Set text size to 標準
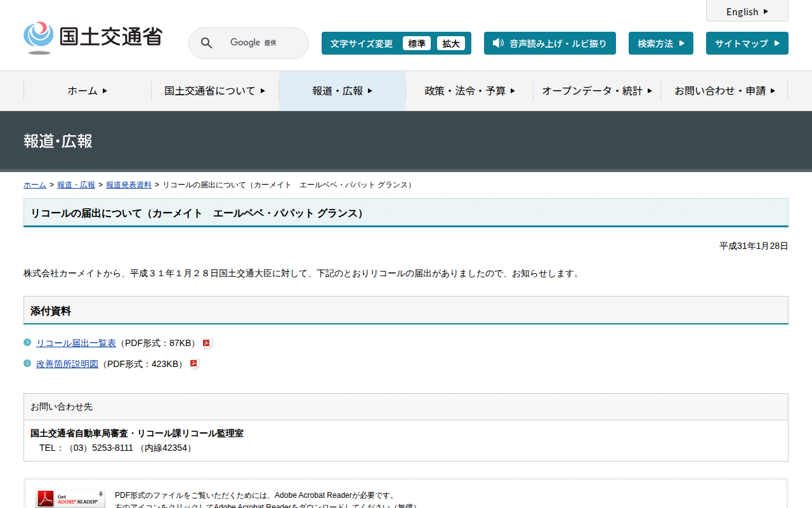Screen dimensions: 812x508 tap(416, 43)
